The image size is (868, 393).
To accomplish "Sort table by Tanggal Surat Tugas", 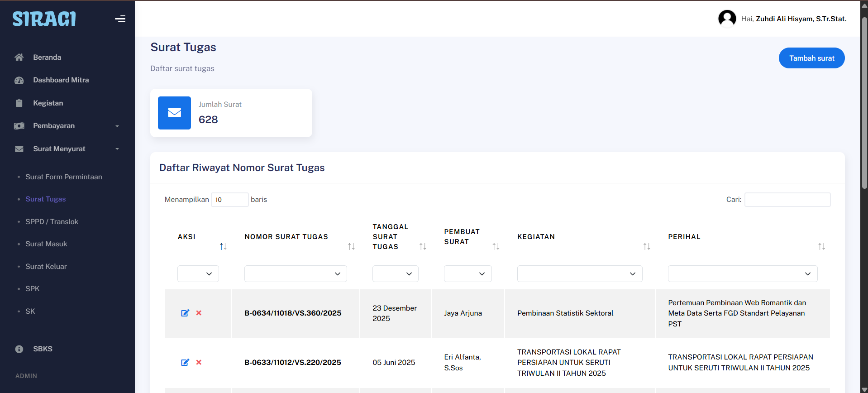I will click(423, 246).
